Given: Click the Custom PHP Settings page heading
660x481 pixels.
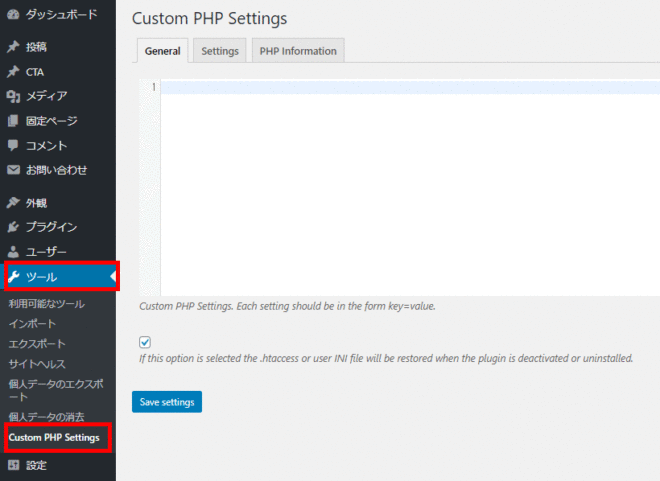Looking at the screenshot, I should coord(210,19).
